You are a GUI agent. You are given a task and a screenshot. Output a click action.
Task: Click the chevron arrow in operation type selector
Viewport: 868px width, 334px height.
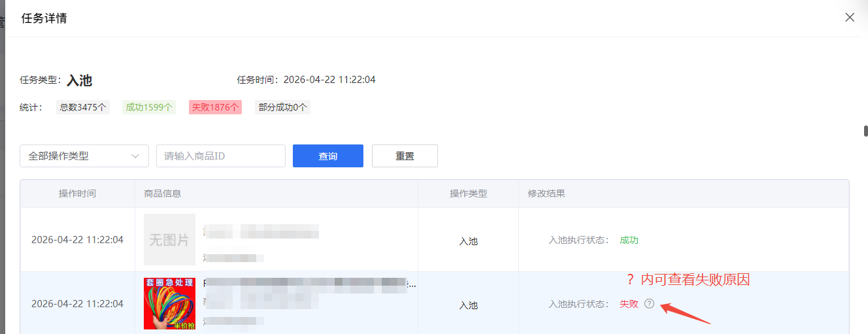[135, 156]
